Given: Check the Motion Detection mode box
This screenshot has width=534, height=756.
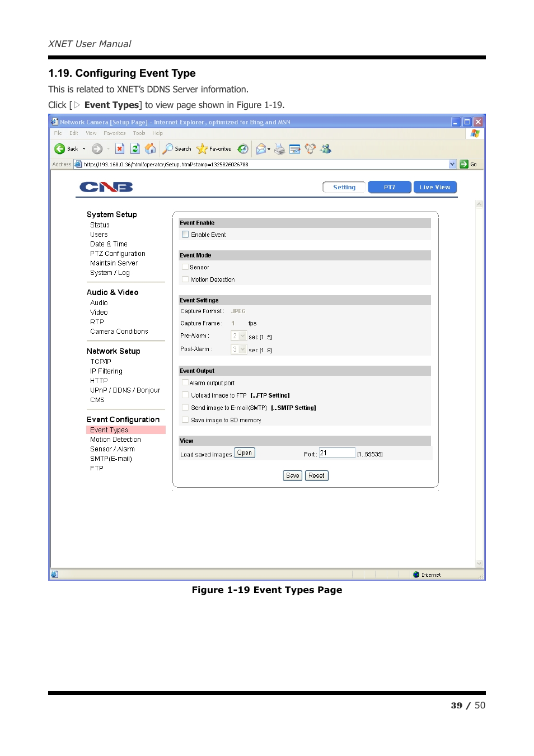Looking at the screenshot, I should 185,279.
